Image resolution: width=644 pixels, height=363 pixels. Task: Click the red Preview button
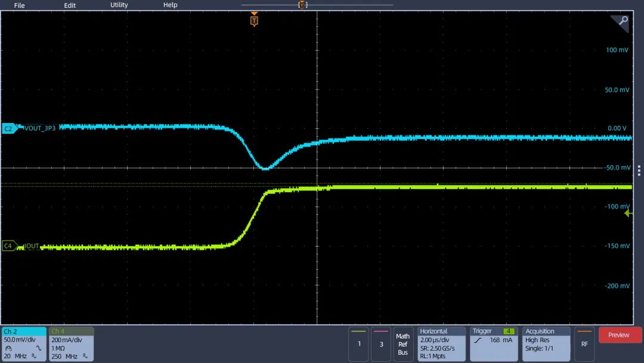619,335
